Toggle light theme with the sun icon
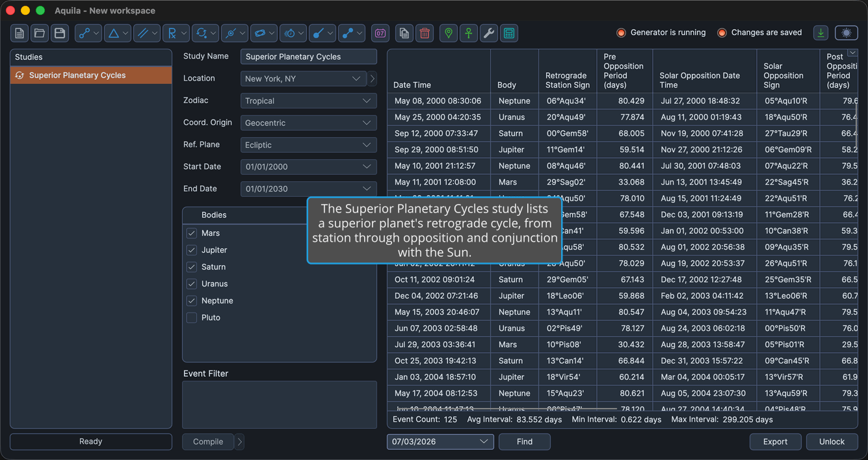The image size is (868, 460). pos(847,33)
